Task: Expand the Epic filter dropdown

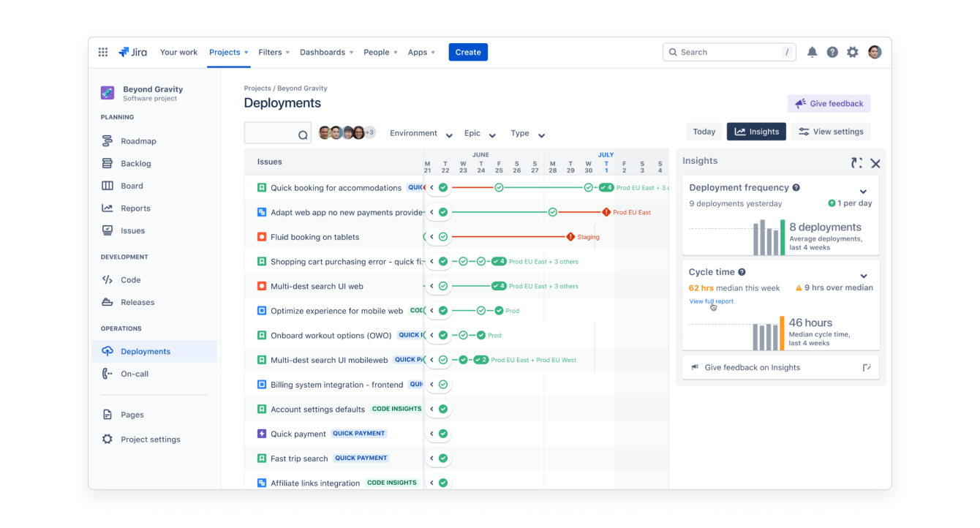Action: (x=474, y=133)
